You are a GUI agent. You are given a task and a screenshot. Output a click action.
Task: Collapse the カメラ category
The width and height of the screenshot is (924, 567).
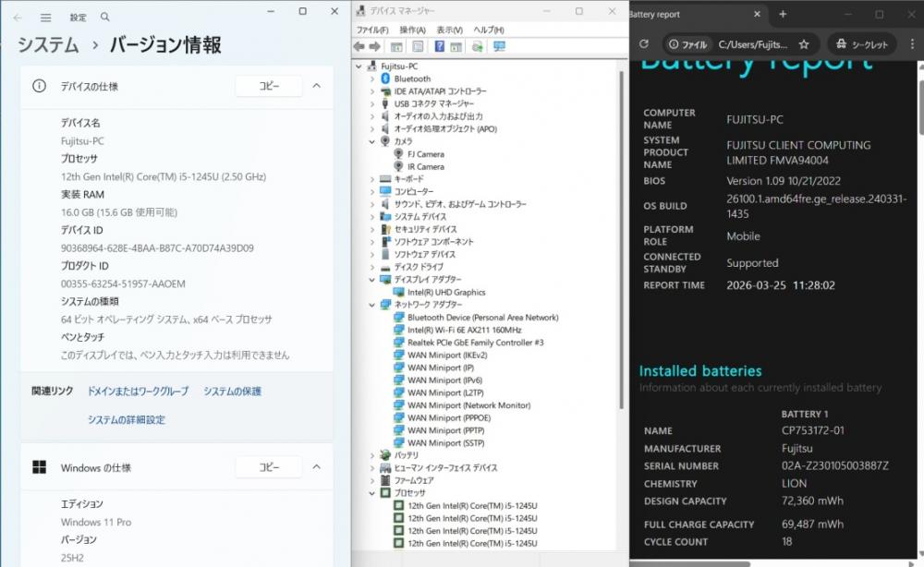(371, 141)
